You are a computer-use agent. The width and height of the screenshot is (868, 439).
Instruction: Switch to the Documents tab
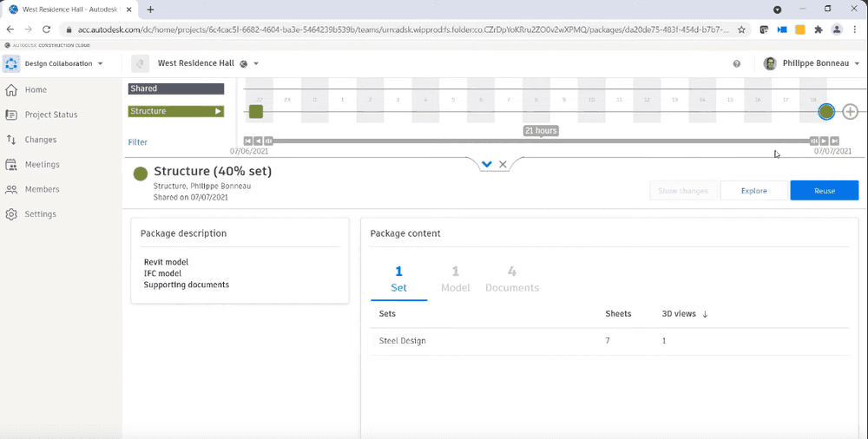512,279
